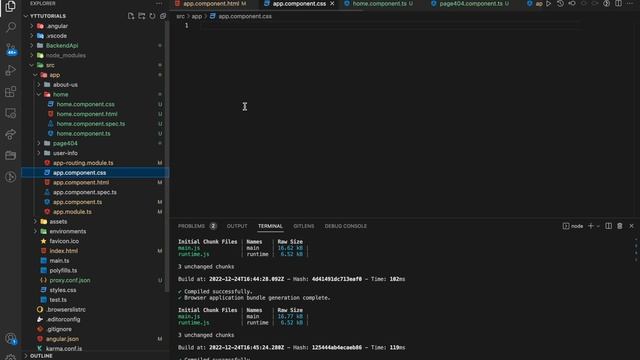Click the explorer vertical scrollbar
Viewport: 640px width, 360px height.
tap(167, 156)
